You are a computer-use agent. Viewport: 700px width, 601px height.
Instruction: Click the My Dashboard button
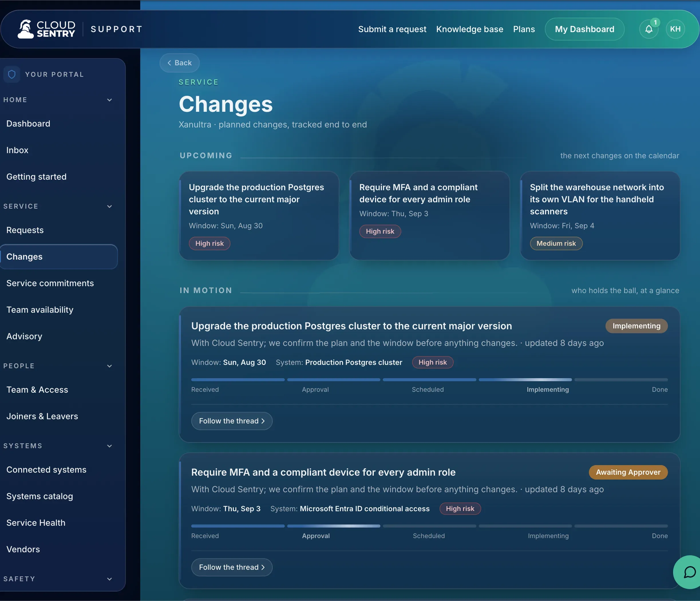tap(584, 29)
